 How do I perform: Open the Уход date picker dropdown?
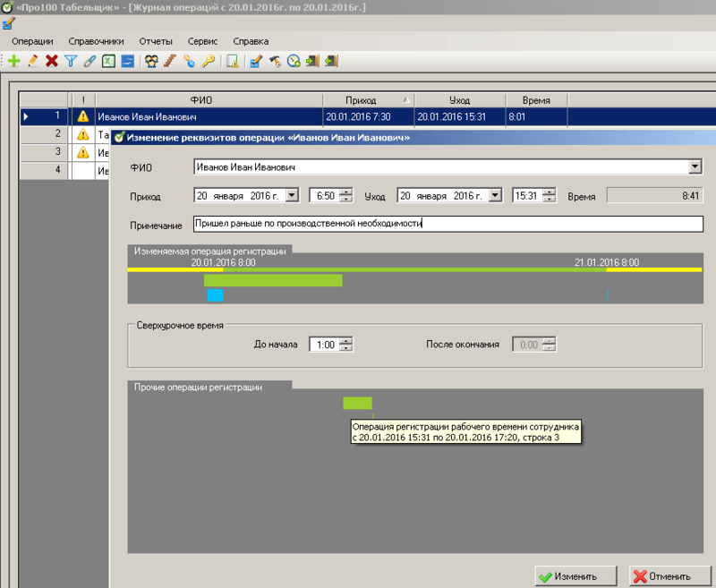point(496,196)
